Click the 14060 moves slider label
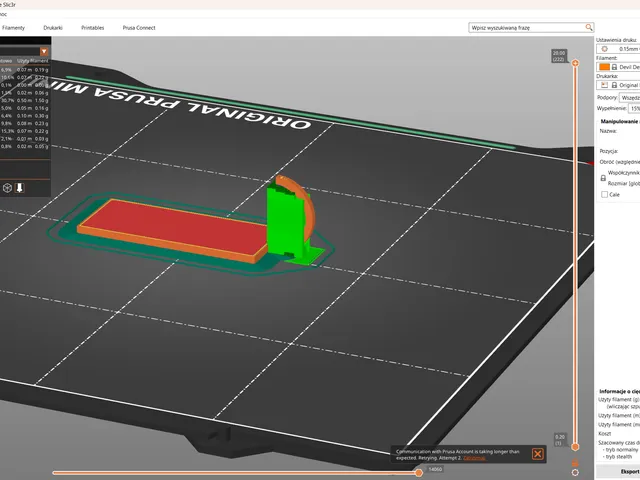The image size is (640, 480). [x=435, y=469]
